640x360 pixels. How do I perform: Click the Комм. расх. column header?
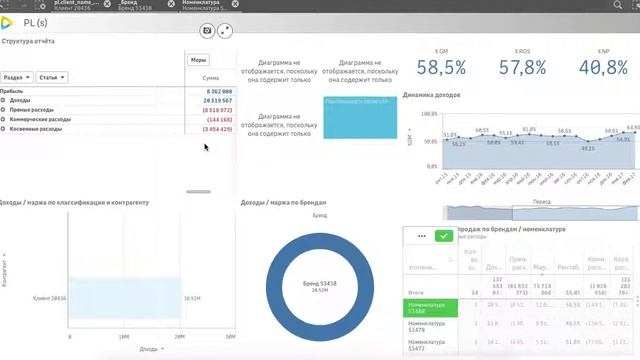[596, 263]
